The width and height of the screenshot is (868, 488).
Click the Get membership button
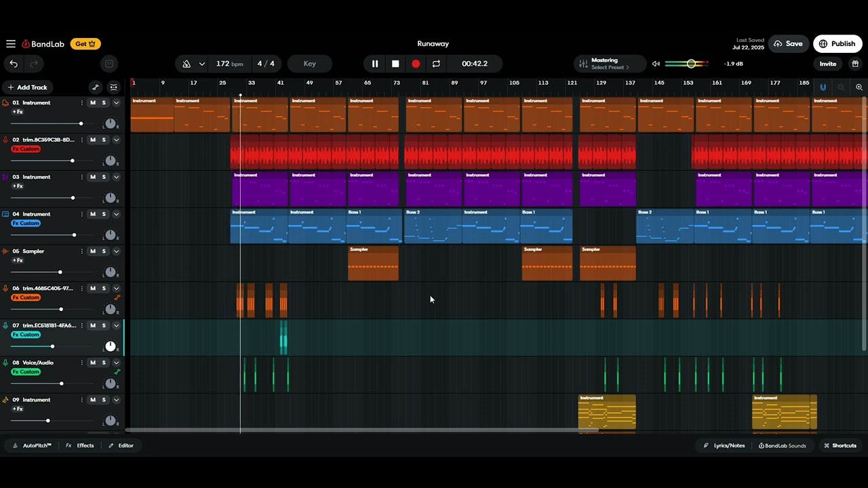[86, 44]
